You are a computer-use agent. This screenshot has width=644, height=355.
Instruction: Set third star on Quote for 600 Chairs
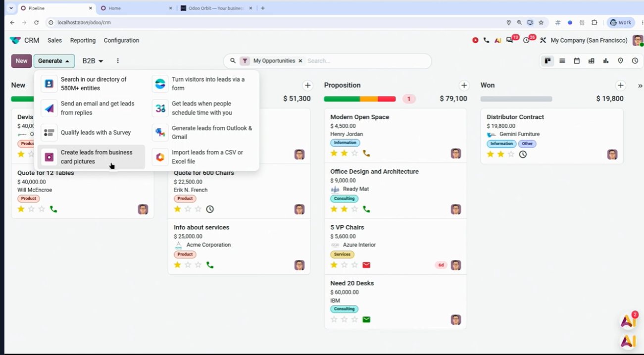[198, 209]
